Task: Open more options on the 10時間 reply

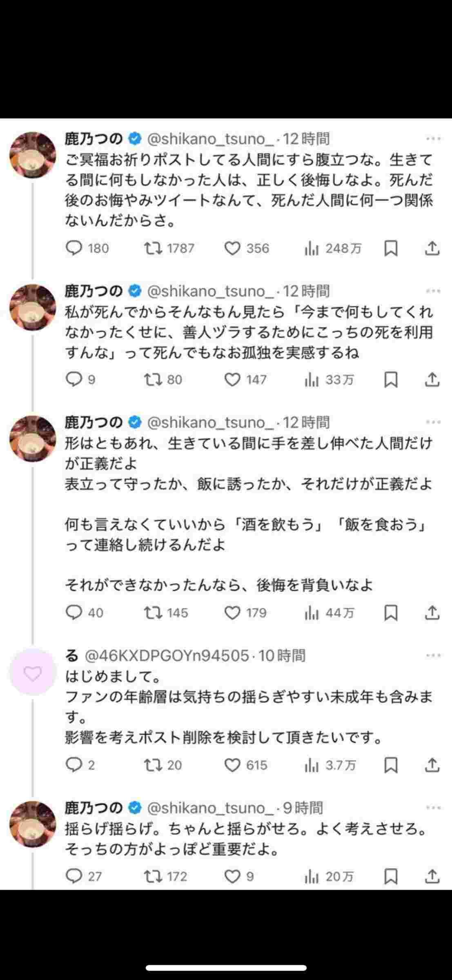Action: [433, 656]
